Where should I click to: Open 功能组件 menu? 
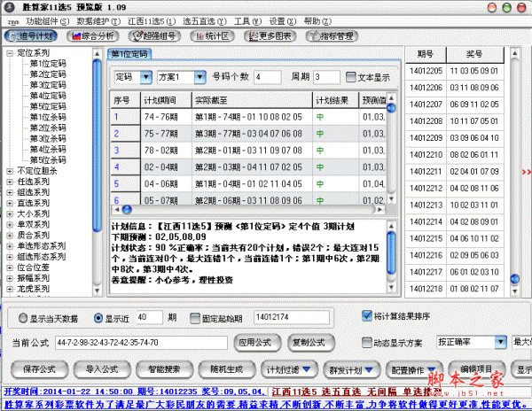[48, 21]
